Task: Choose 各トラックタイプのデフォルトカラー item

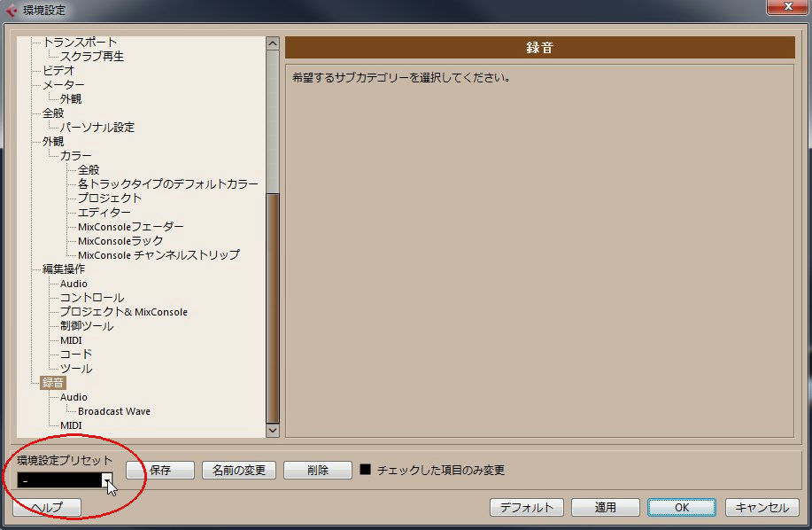Action: [168, 184]
